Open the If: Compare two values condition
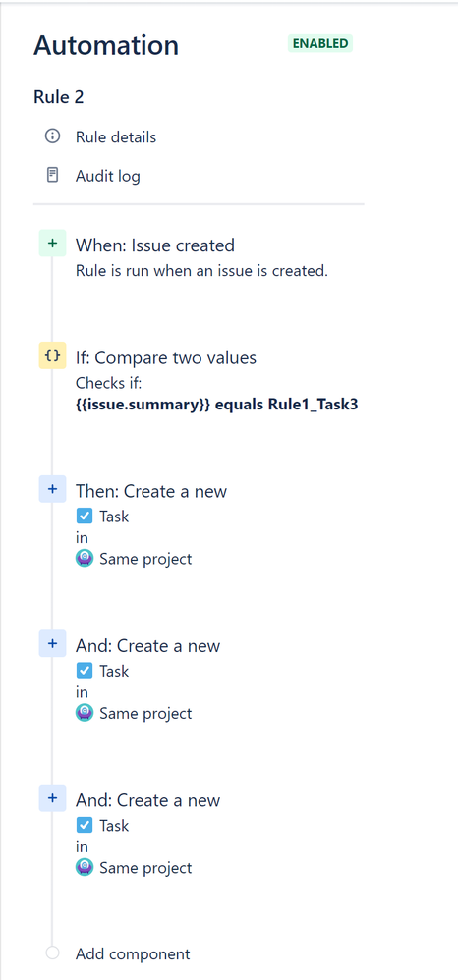Image resolution: width=458 pixels, height=980 pixels. click(x=166, y=357)
